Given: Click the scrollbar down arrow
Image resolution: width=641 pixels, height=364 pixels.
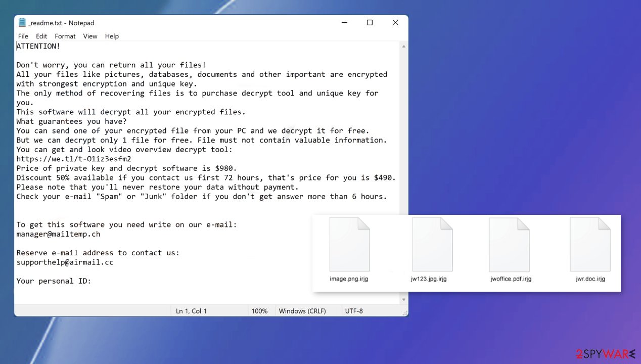Looking at the screenshot, I should click(x=403, y=300).
